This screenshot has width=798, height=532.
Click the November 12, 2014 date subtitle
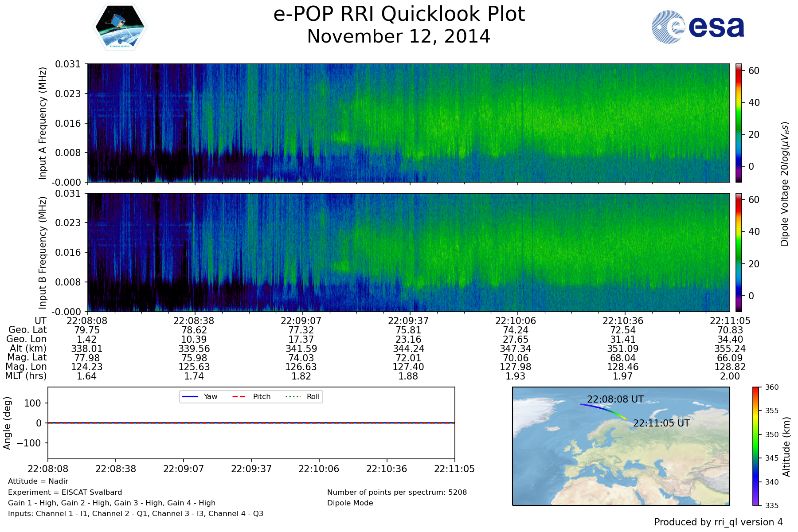pyautogui.click(x=399, y=36)
